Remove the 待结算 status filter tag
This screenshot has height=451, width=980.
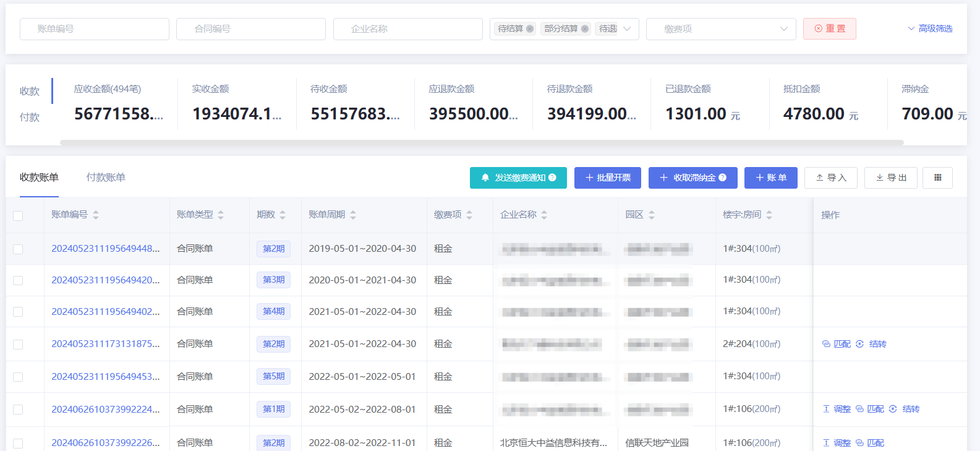click(530, 29)
